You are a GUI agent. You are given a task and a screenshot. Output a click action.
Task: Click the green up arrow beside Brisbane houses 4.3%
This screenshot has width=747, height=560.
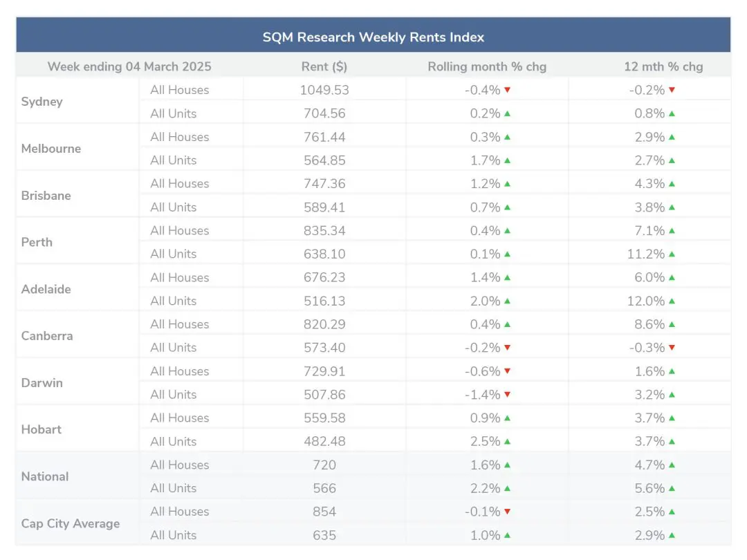[672, 183]
